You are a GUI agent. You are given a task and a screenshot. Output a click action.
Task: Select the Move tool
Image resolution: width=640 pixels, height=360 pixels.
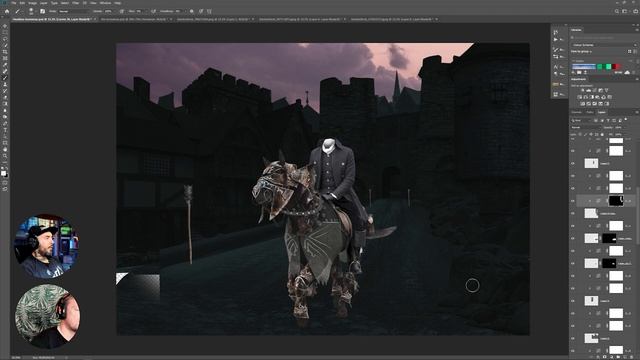[5, 26]
